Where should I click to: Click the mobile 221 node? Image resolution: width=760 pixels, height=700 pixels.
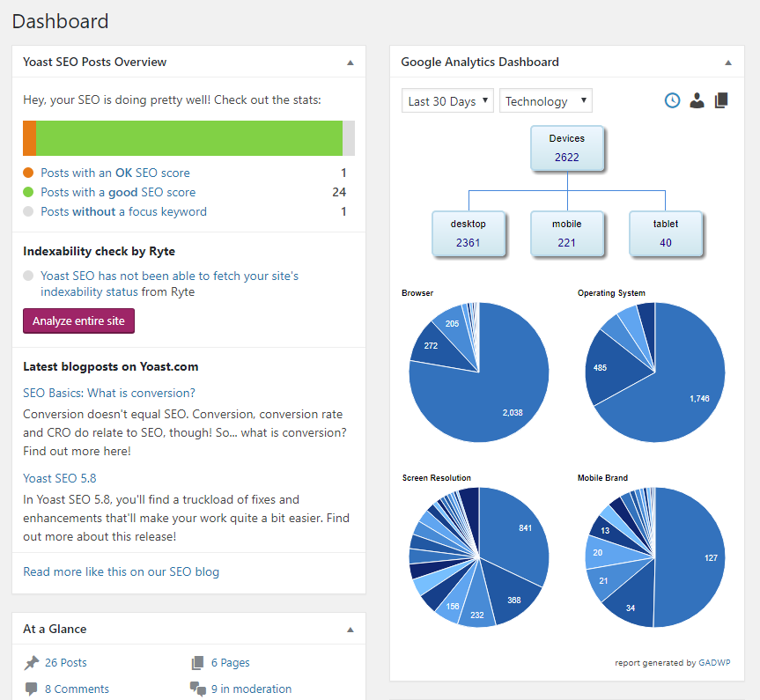coord(567,233)
